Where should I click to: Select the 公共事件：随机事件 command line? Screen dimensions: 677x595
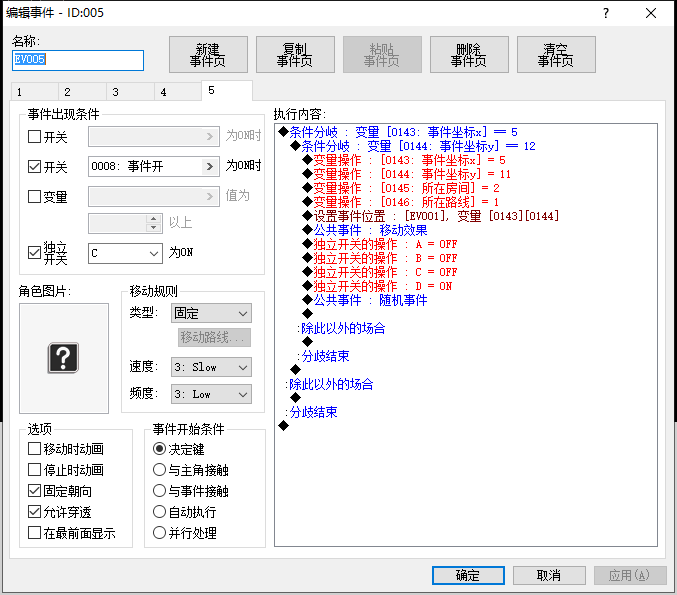[370, 300]
